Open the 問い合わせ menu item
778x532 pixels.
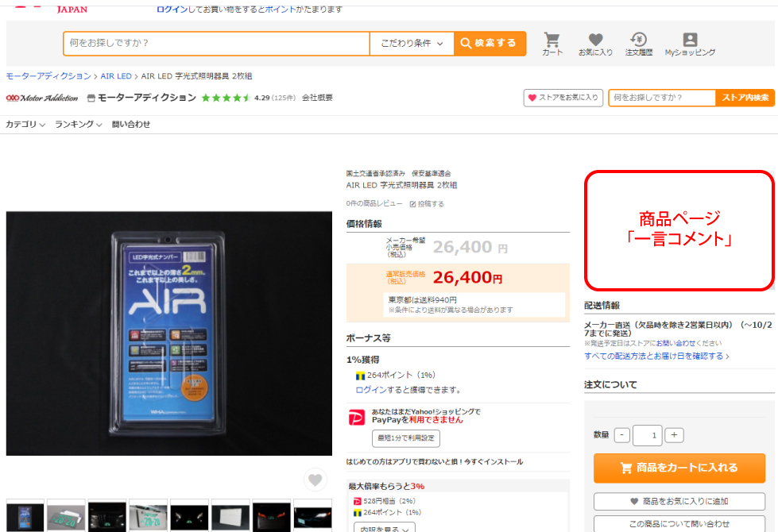[x=131, y=125]
